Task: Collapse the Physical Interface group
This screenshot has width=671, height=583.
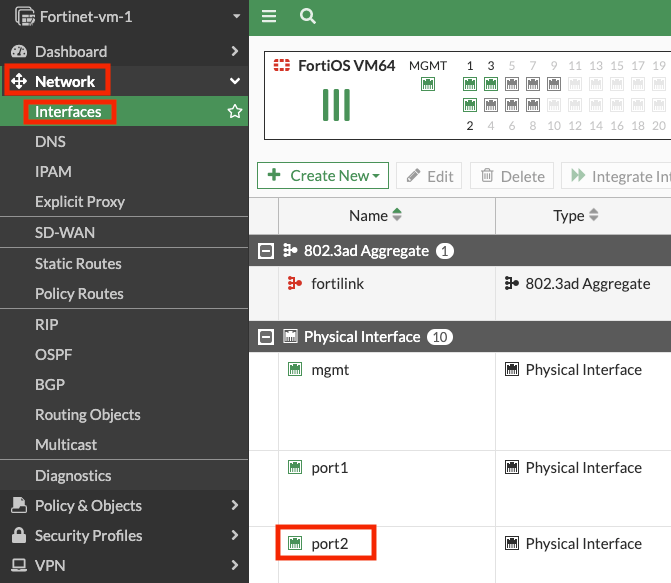Action: pos(266,337)
